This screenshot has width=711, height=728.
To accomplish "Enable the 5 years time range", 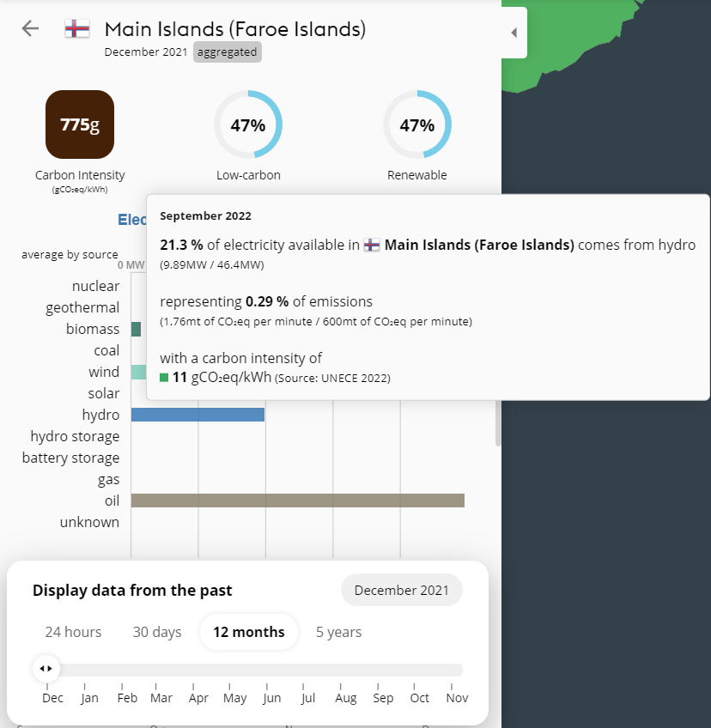I will tap(338, 632).
